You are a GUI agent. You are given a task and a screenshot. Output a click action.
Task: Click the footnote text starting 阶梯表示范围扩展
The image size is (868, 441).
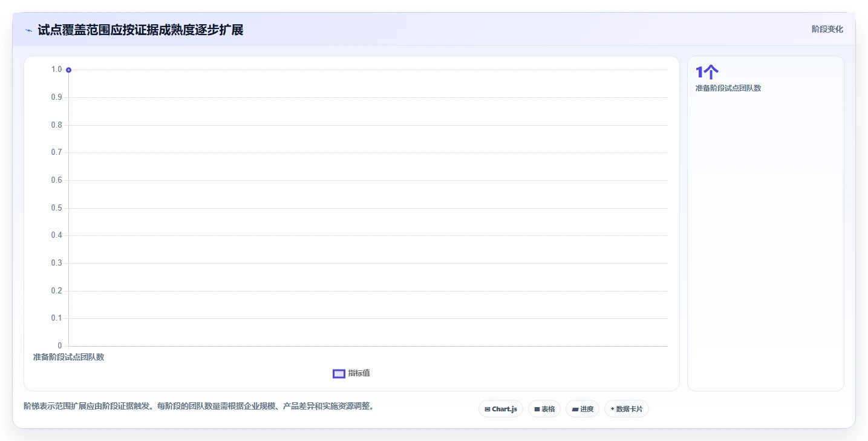[198, 406]
